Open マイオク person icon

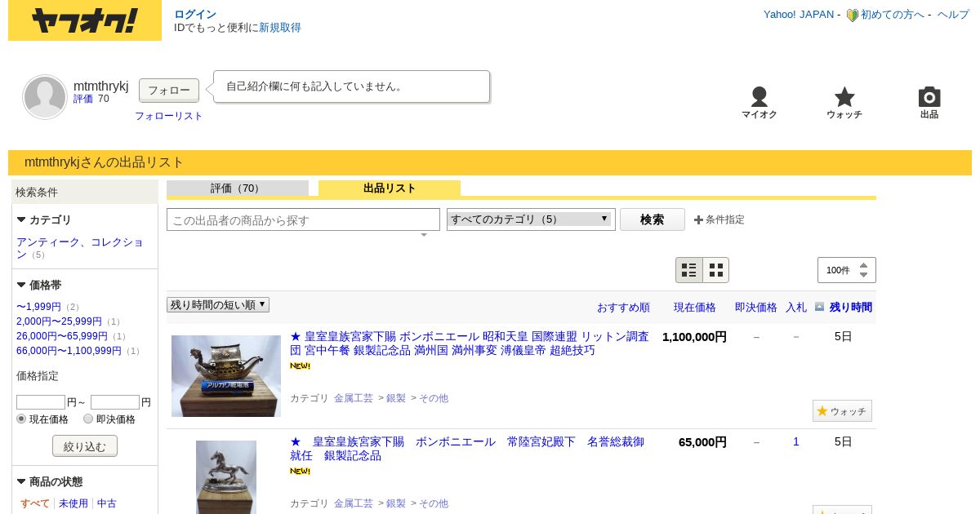click(x=759, y=96)
